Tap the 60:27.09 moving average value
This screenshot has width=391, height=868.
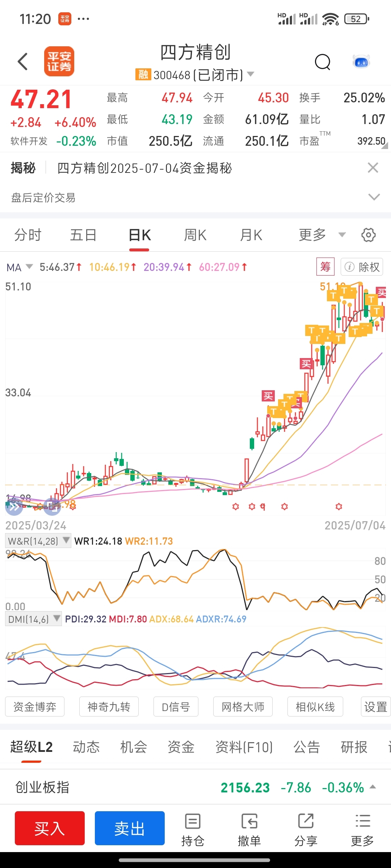click(223, 267)
